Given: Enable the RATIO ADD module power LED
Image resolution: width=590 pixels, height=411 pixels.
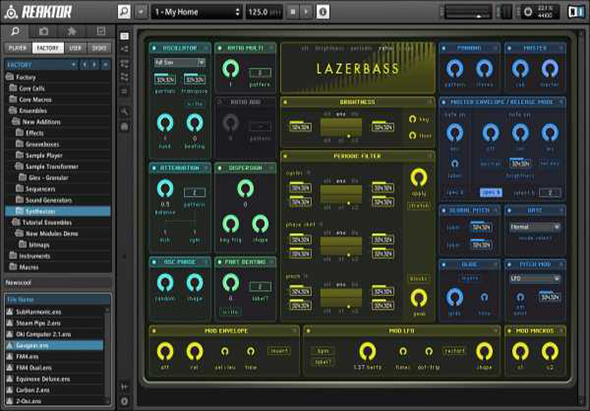Looking at the screenshot, I should 219,102.
